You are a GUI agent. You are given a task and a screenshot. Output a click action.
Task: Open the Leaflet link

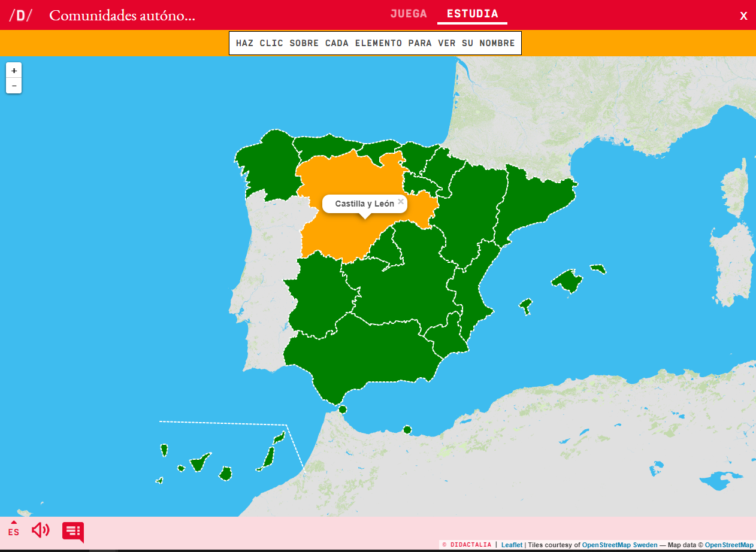coord(512,545)
